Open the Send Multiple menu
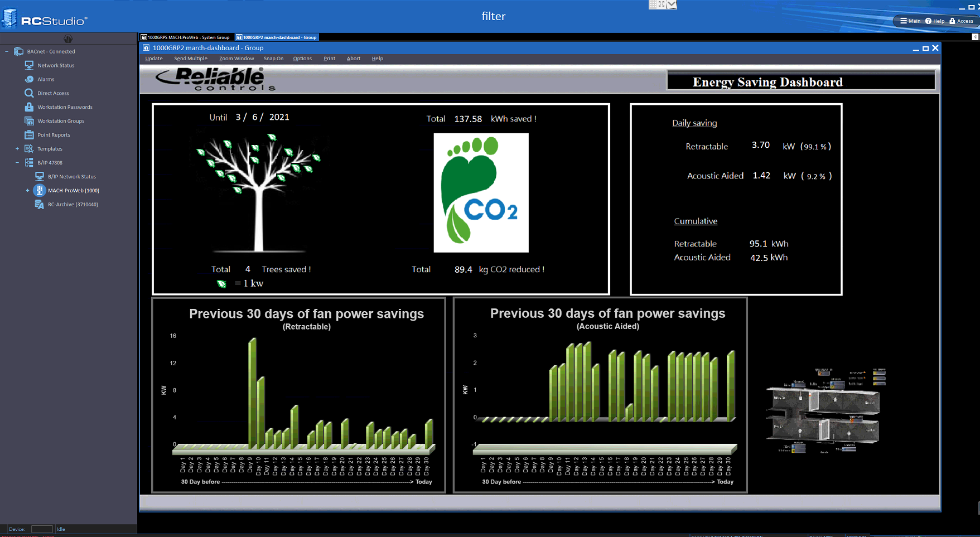 [191, 59]
